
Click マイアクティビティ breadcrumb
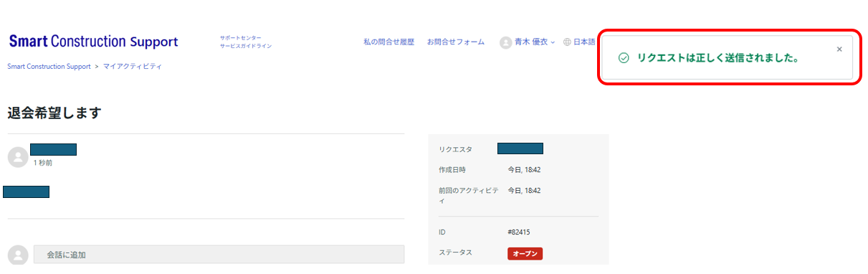[x=133, y=66]
